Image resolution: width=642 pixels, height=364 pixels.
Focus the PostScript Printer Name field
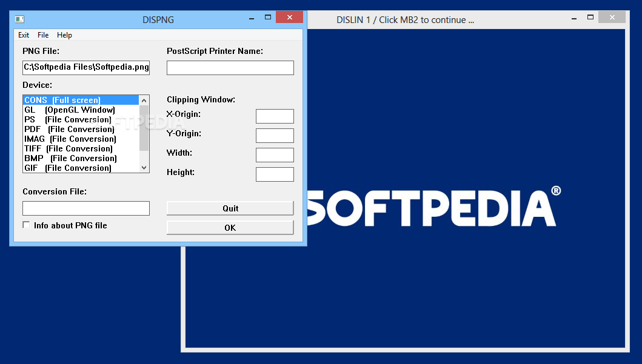(x=230, y=67)
